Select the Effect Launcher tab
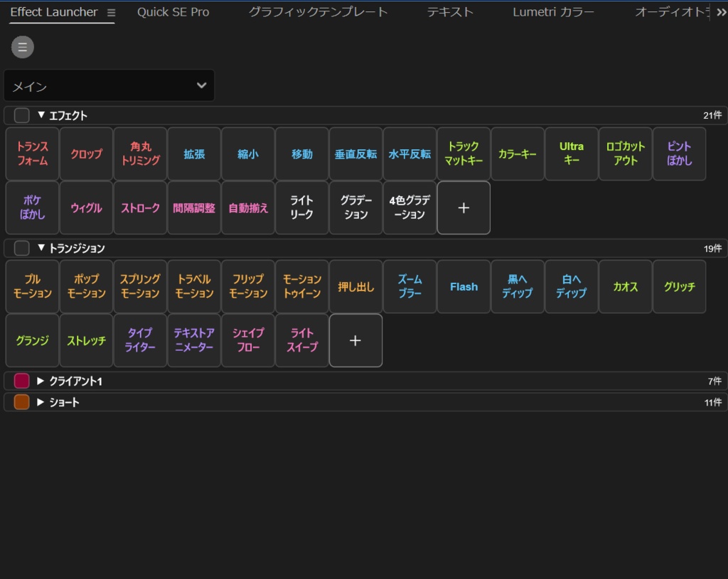This screenshot has height=579, width=728. pyautogui.click(x=54, y=12)
